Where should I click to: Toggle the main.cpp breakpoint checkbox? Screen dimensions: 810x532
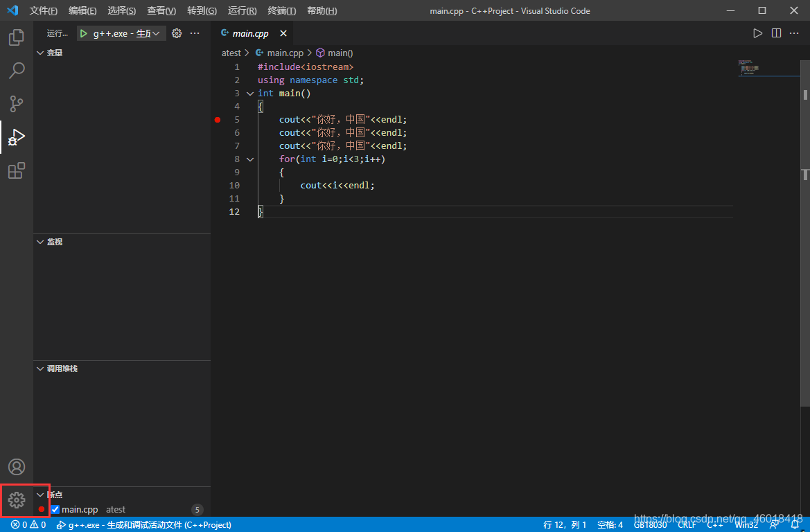pos(55,510)
